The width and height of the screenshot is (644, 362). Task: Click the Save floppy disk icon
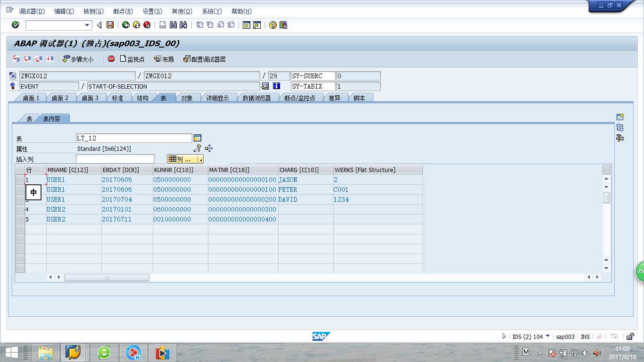(x=110, y=25)
